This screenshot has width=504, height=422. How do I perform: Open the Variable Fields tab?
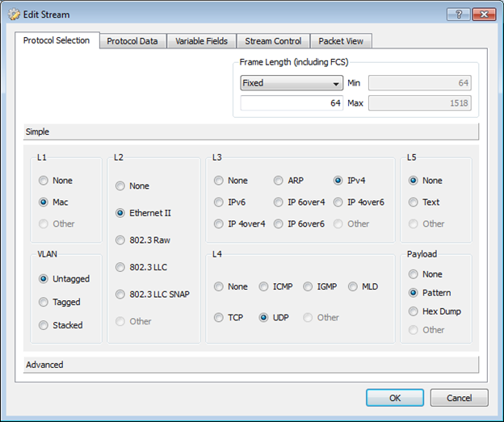pos(202,41)
